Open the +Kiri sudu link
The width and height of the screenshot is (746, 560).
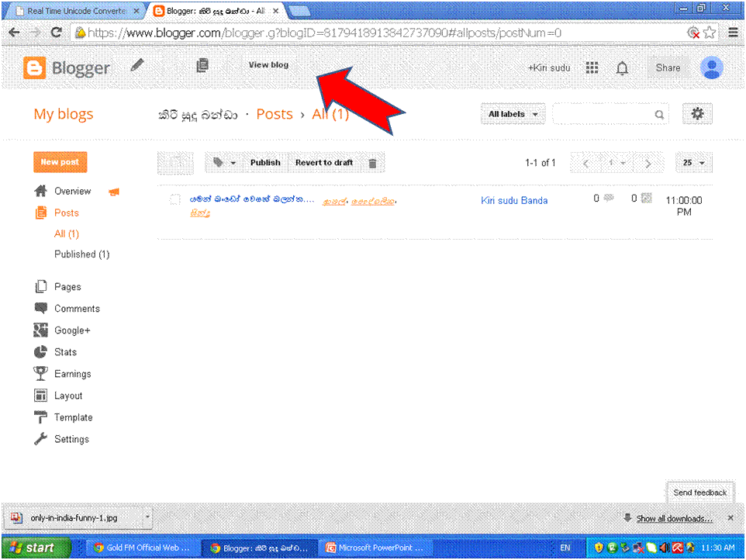pos(549,68)
